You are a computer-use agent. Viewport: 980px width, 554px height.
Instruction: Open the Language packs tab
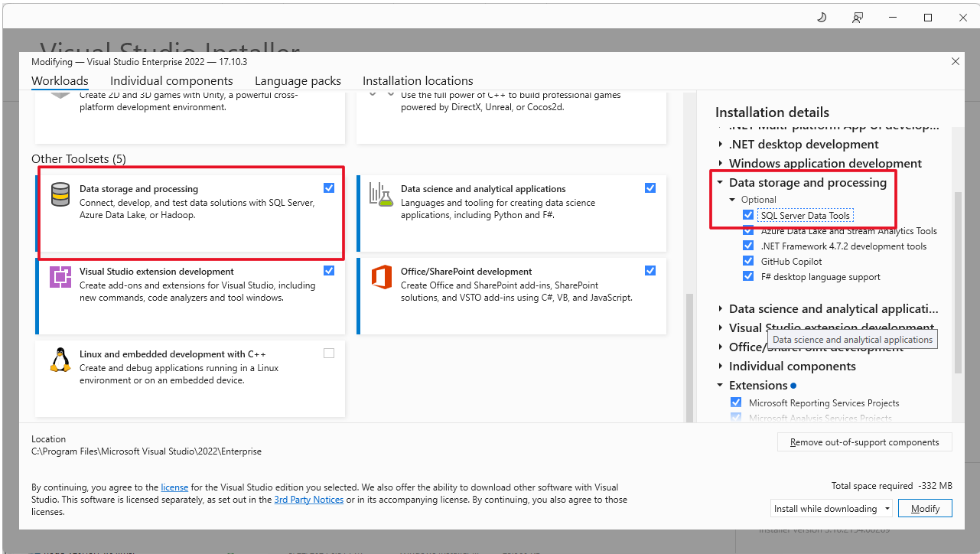pyautogui.click(x=298, y=81)
